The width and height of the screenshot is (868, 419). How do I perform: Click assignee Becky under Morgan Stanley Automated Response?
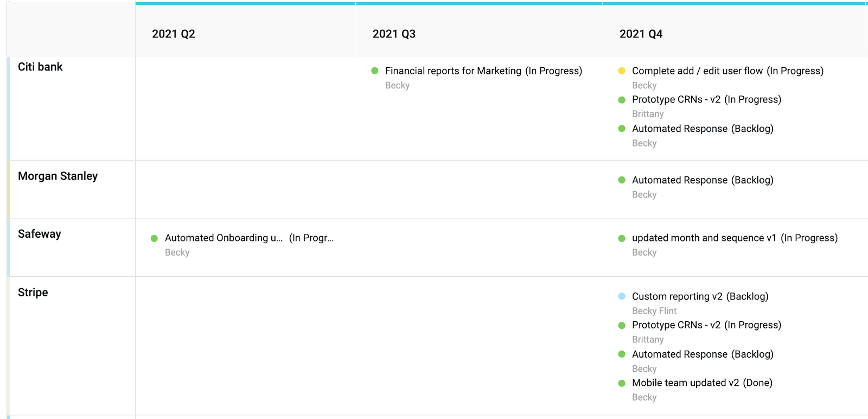[x=644, y=194]
